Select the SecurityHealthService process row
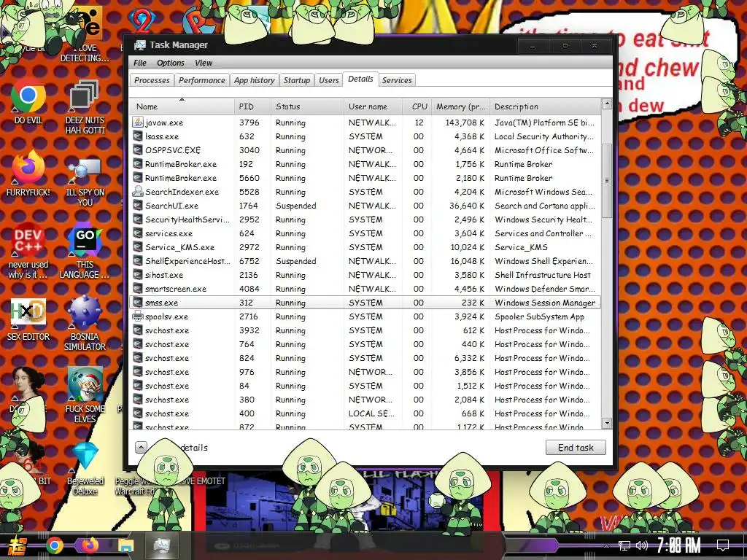This screenshot has height=560, width=747. (x=365, y=219)
